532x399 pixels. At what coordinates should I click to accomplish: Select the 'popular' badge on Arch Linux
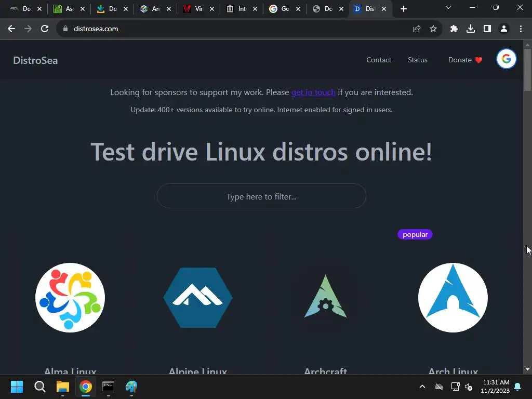(x=415, y=234)
